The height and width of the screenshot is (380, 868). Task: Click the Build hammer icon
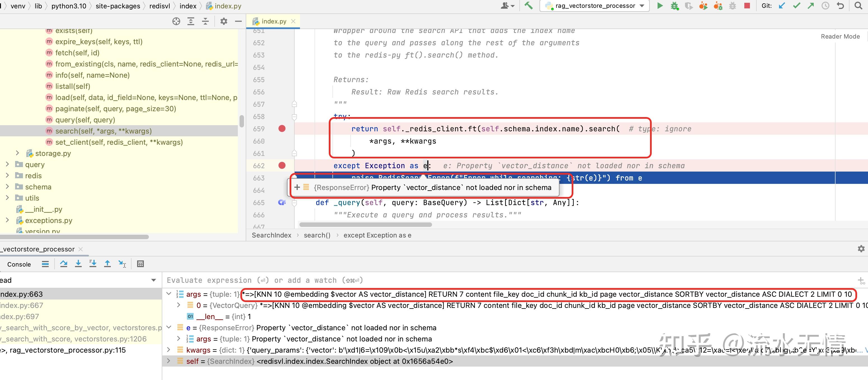(528, 6)
